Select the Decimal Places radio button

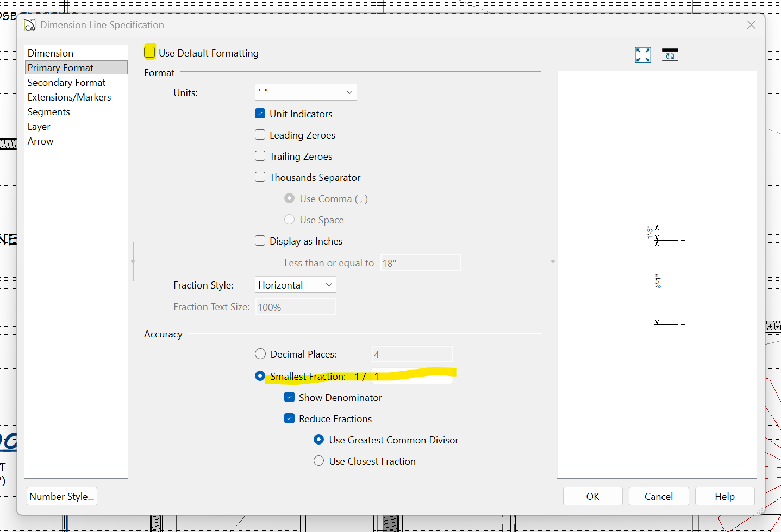pos(260,354)
